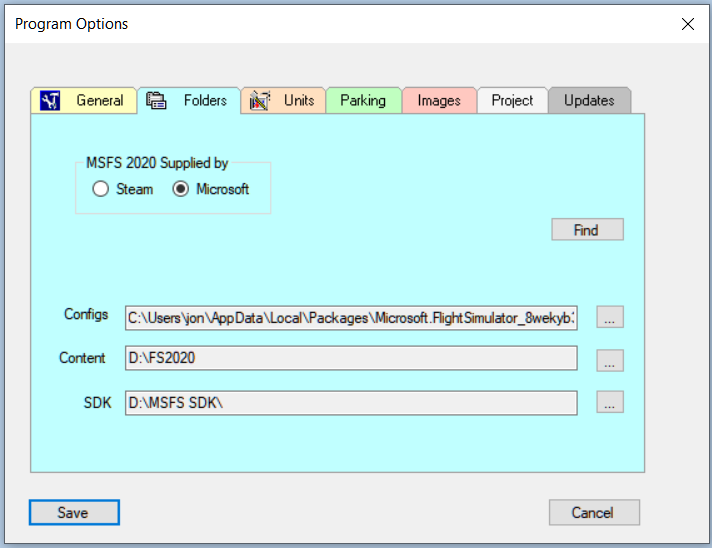This screenshot has width=712, height=548.
Task: Cancel the Program Options dialog
Action: (x=594, y=513)
